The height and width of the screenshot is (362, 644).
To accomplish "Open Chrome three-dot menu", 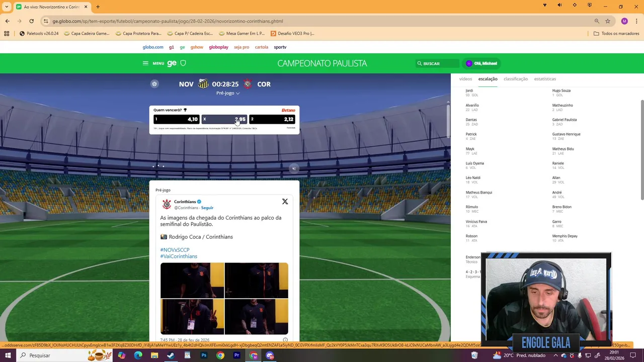I will [x=636, y=21].
